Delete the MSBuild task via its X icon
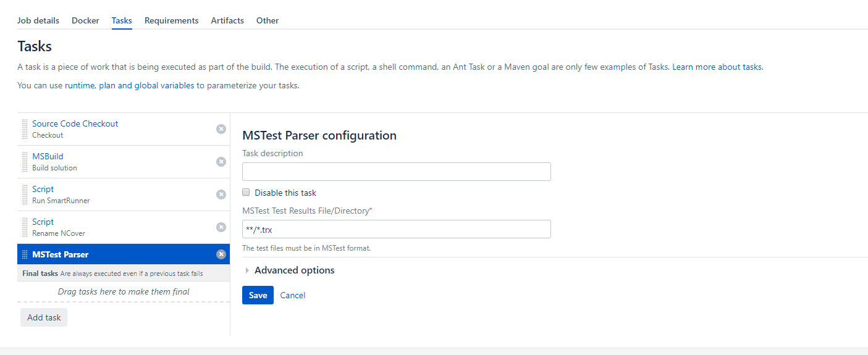 (x=221, y=162)
